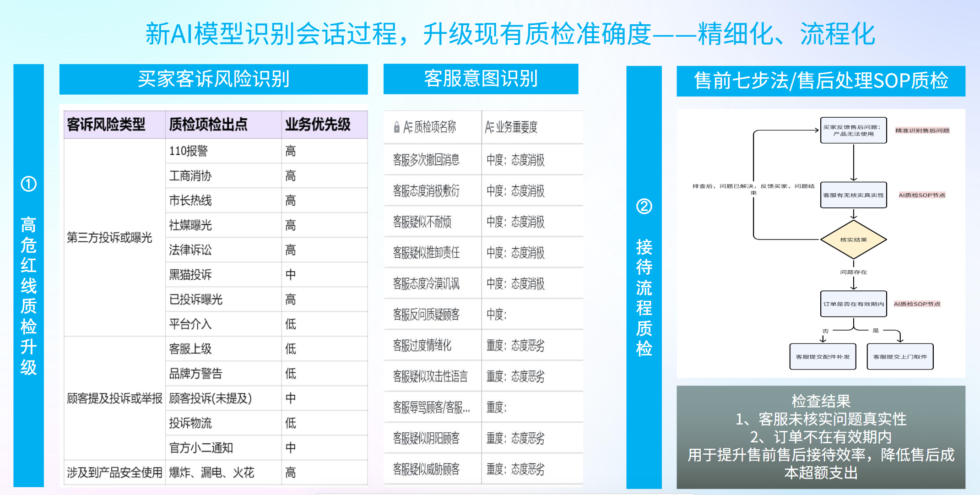Select the 投诉物流 cell
Image resolution: width=980 pixels, height=495 pixels.
[x=223, y=423]
